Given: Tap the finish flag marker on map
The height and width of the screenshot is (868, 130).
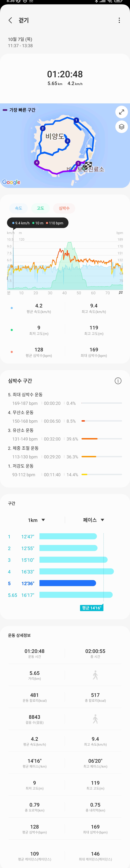Looking at the screenshot, I should [88, 165].
